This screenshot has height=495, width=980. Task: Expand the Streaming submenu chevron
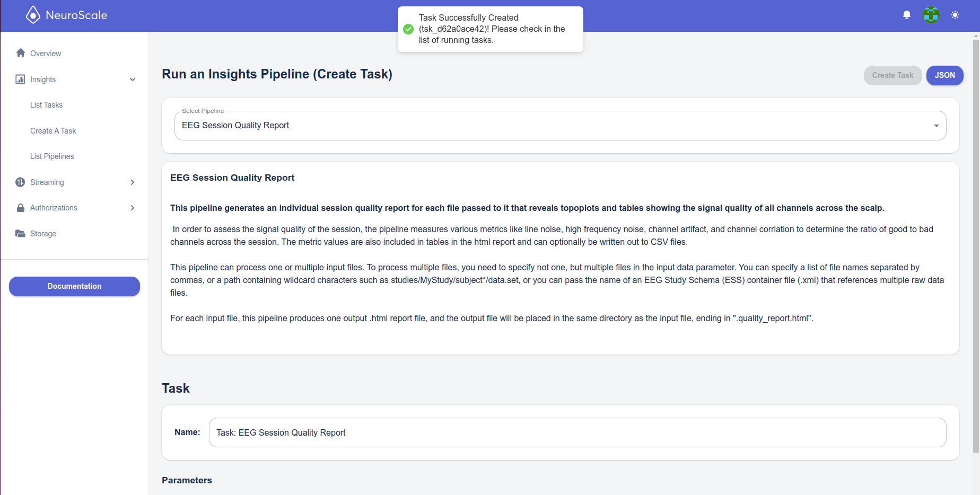pos(133,182)
